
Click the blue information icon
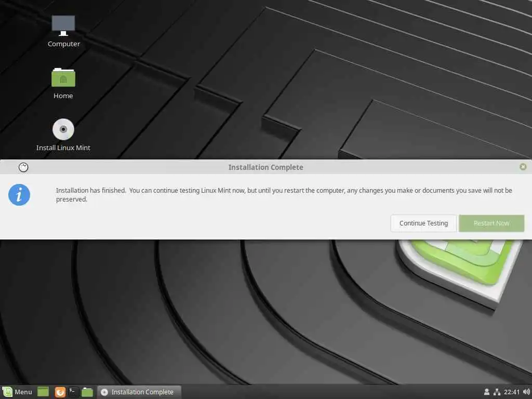point(19,195)
